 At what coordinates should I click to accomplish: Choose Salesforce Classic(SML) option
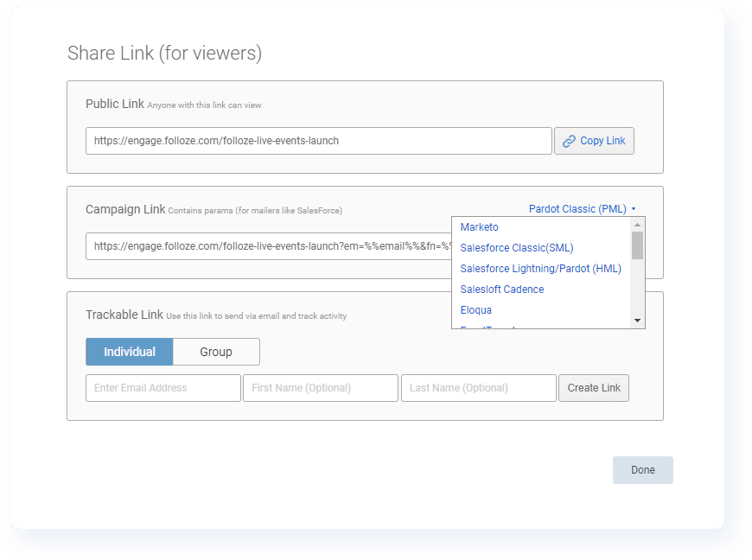516,248
